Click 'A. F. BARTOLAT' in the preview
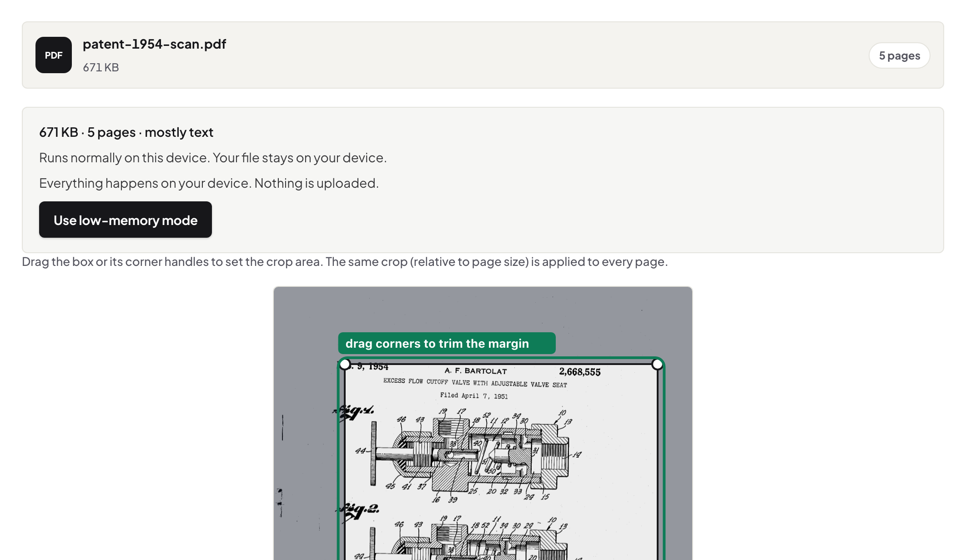The height and width of the screenshot is (560, 966). tap(476, 371)
